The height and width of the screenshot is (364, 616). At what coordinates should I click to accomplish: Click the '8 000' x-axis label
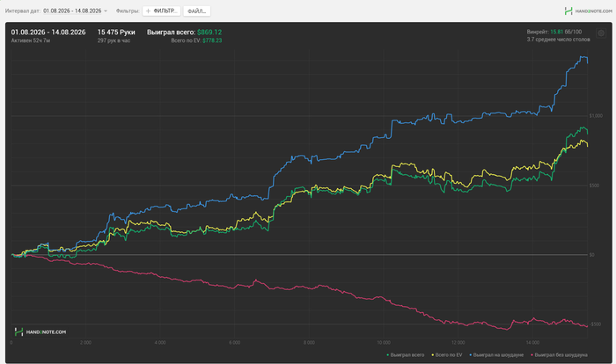309,343
